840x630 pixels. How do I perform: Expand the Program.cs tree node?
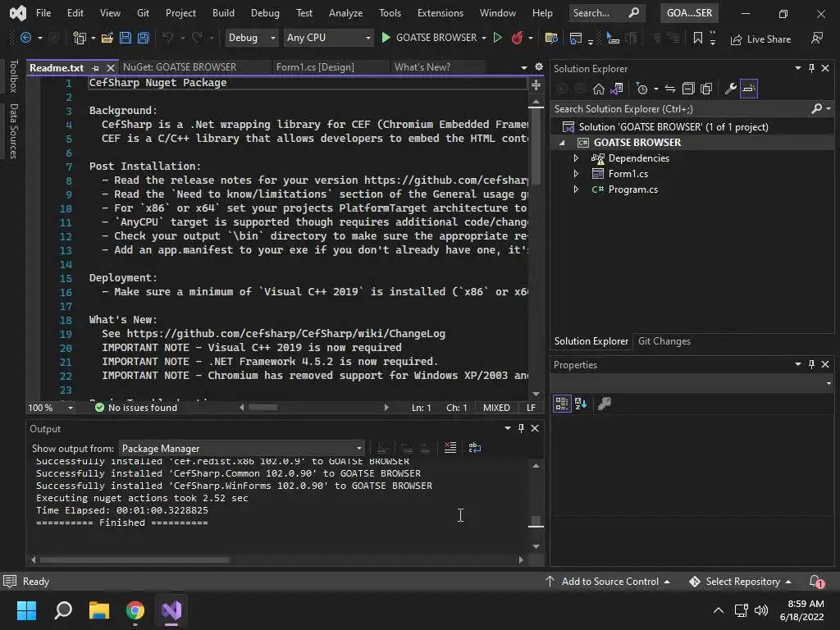[576, 189]
